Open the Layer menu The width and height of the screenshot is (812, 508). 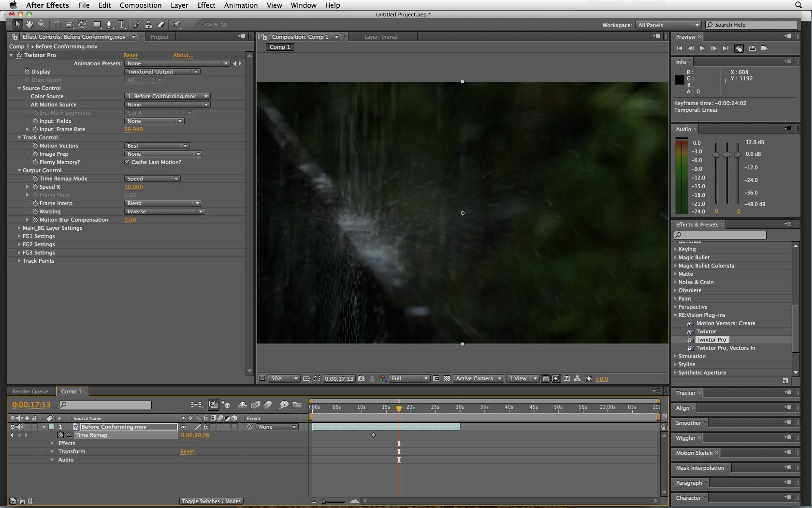(179, 5)
